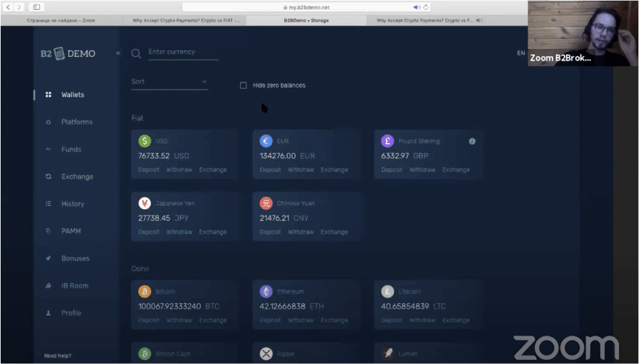Click Exchange on the Chinese Yuan card

point(334,232)
